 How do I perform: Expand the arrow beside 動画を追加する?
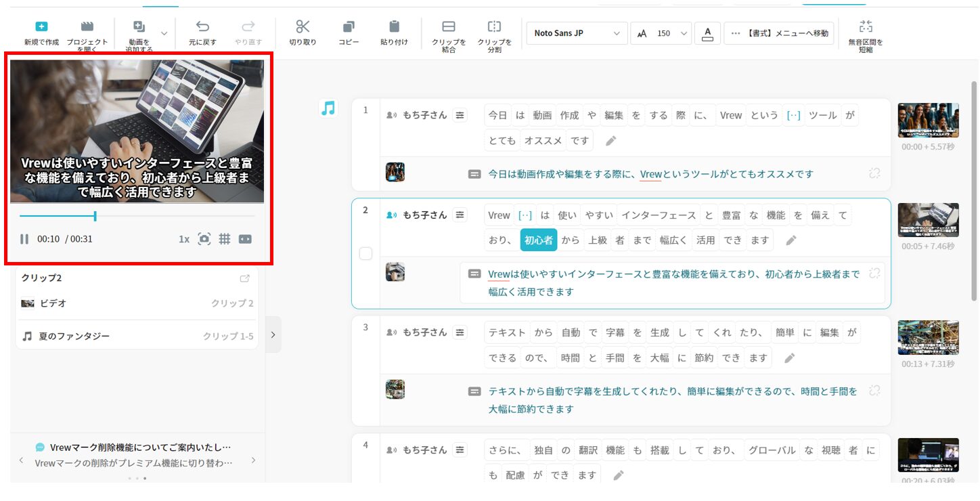coord(164,32)
